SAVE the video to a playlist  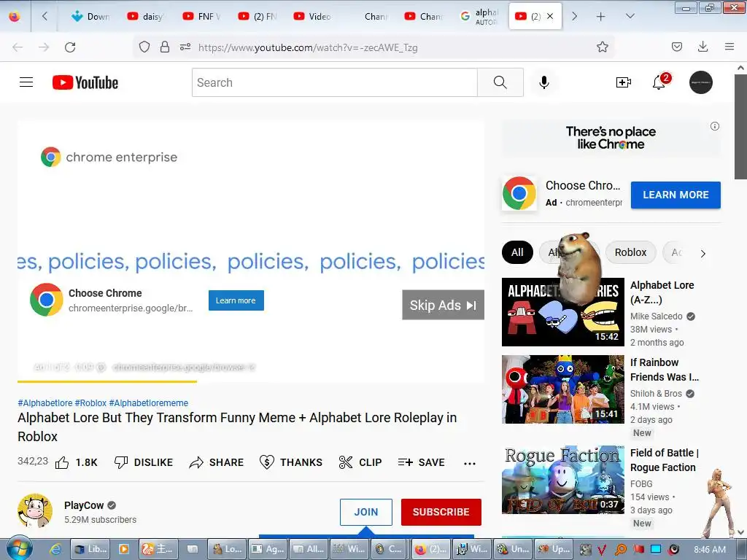coord(421,462)
